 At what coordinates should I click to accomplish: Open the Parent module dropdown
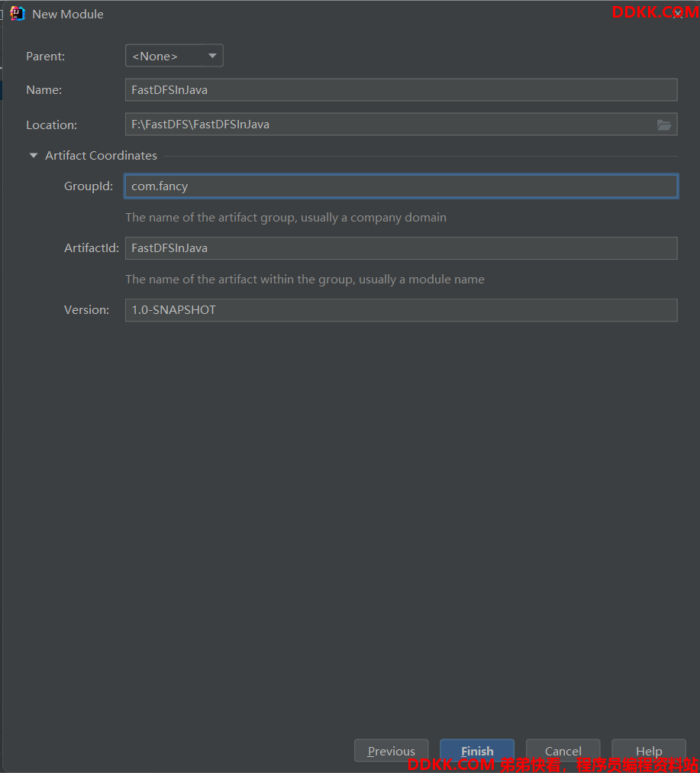(x=174, y=56)
